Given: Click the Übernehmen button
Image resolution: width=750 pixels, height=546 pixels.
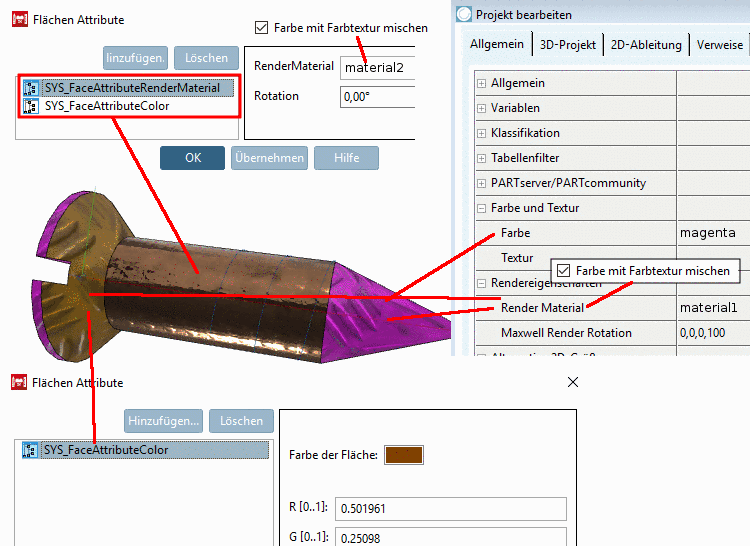Looking at the screenshot, I should [x=269, y=158].
